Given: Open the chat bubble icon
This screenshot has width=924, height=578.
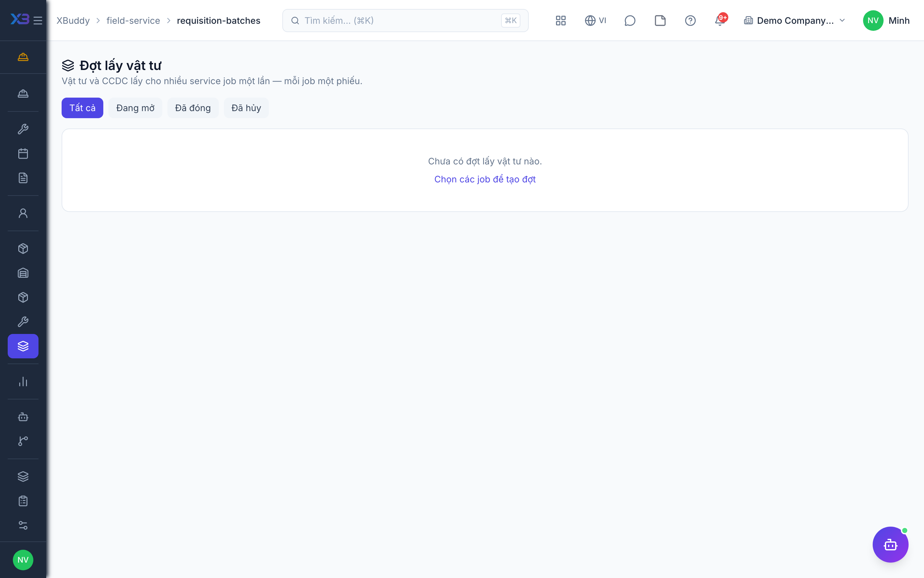Looking at the screenshot, I should (629, 21).
